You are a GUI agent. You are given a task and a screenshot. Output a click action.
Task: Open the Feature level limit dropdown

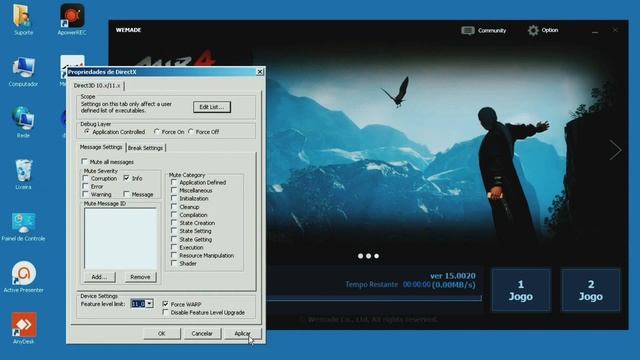(149, 304)
